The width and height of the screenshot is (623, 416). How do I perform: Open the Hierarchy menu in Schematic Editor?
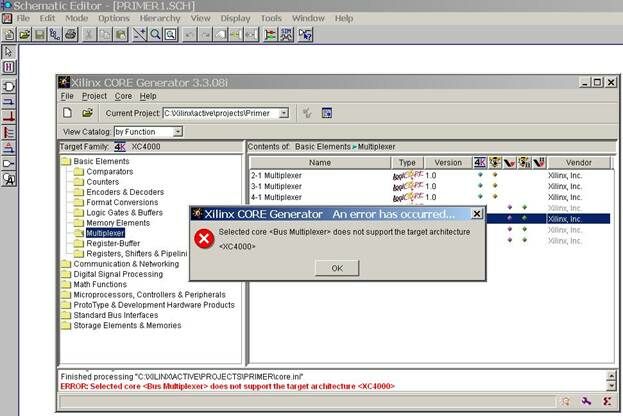[x=160, y=18]
